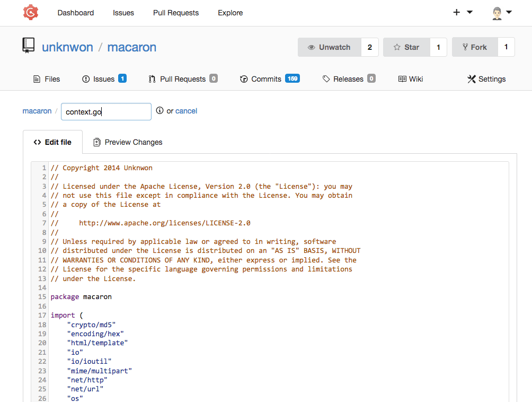
Task: Click the unknwon owner link
Action: (x=67, y=47)
